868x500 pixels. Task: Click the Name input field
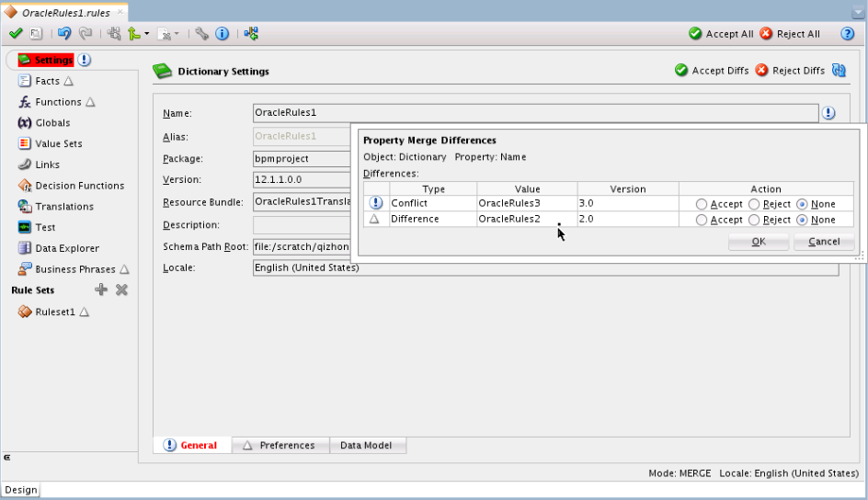point(535,113)
